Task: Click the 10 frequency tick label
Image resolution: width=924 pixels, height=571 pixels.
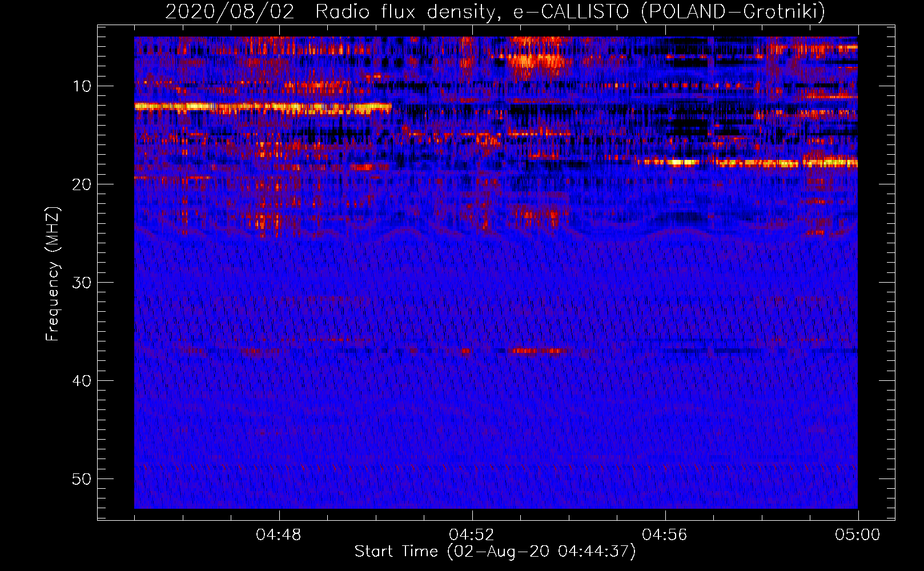Action: pos(82,86)
